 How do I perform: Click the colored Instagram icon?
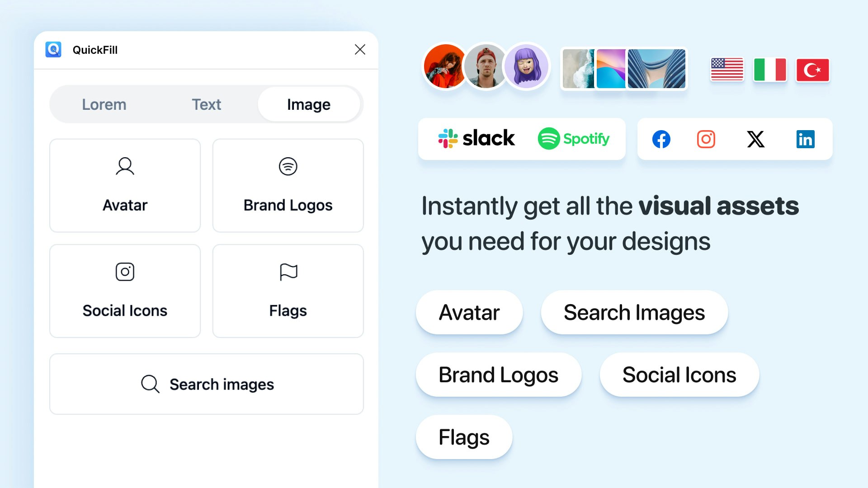click(706, 139)
